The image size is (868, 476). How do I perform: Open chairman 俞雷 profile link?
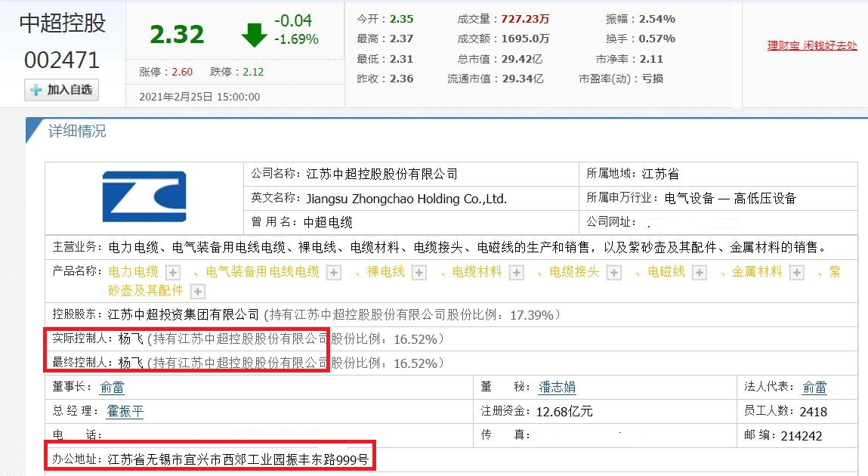[x=112, y=387]
